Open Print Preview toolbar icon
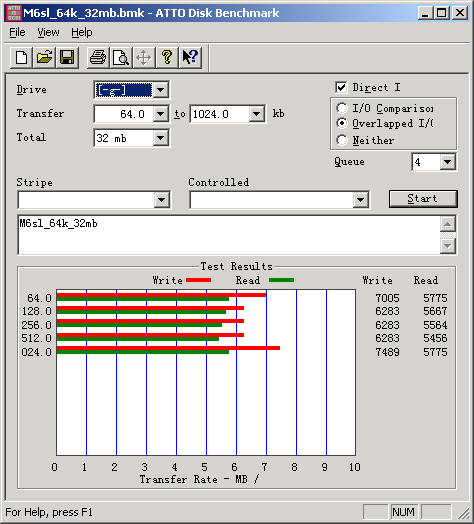This screenshot has height=524, width=474. 121,58
